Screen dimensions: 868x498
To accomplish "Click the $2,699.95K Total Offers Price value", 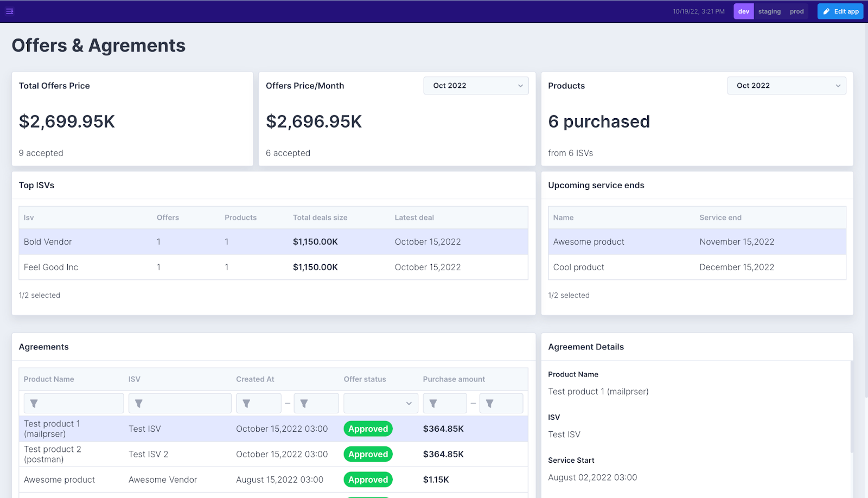I will [x=67, y=122].
